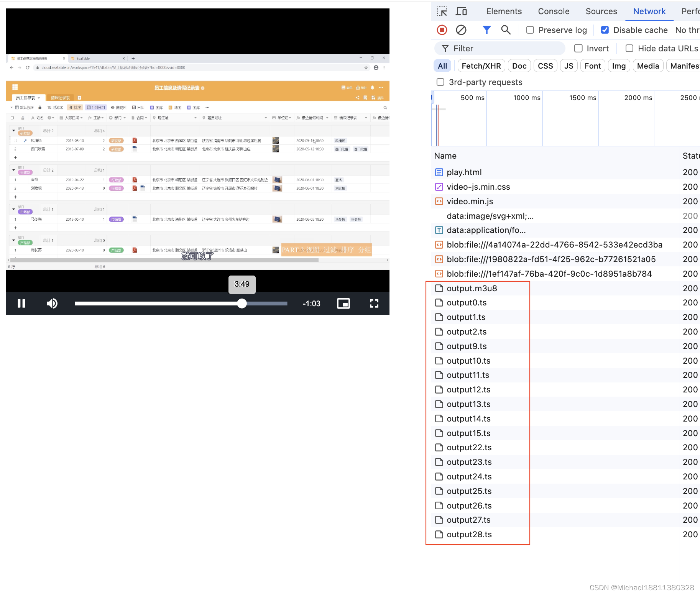Screen dimensions: 700x594
Task: Select data:image/svg+xml request
Action: (x=555, y=216)
